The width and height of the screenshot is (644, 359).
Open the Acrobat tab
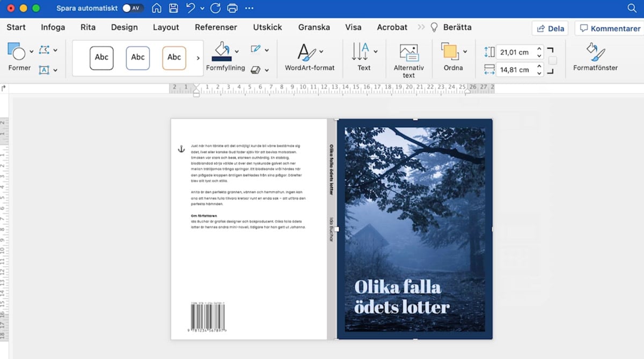tap(392, 27)
